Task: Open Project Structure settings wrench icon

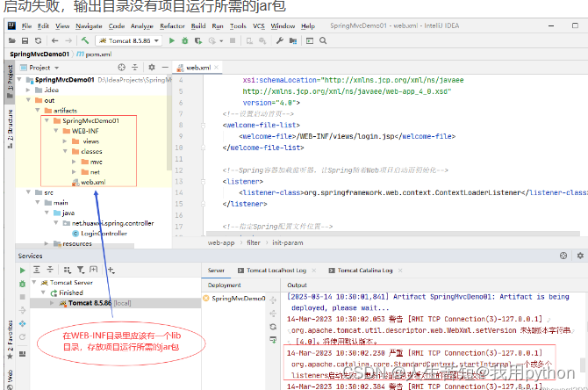Action: point(280,40)
